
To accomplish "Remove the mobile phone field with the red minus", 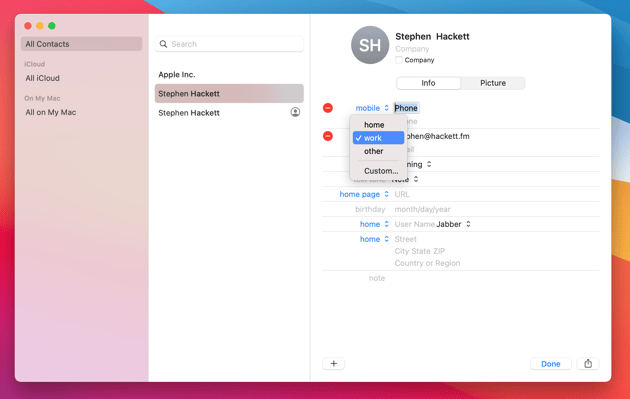I will 328,108.
